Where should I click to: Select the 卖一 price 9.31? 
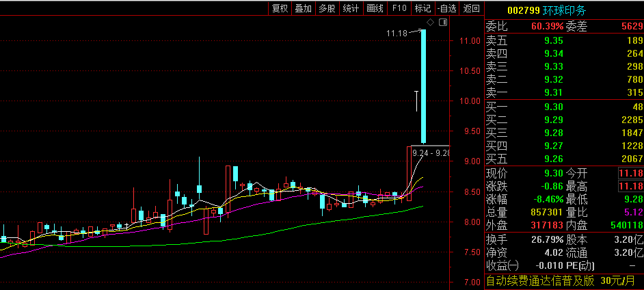[554, 92]
